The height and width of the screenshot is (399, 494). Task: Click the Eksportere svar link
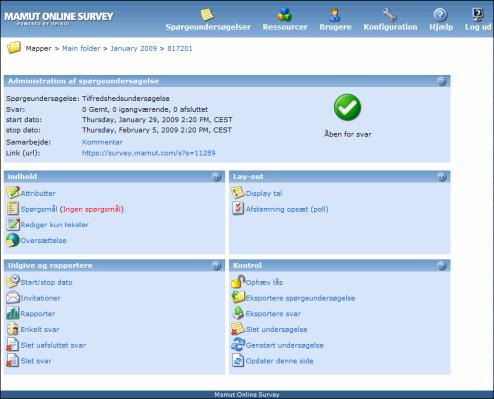pos(273,314)
